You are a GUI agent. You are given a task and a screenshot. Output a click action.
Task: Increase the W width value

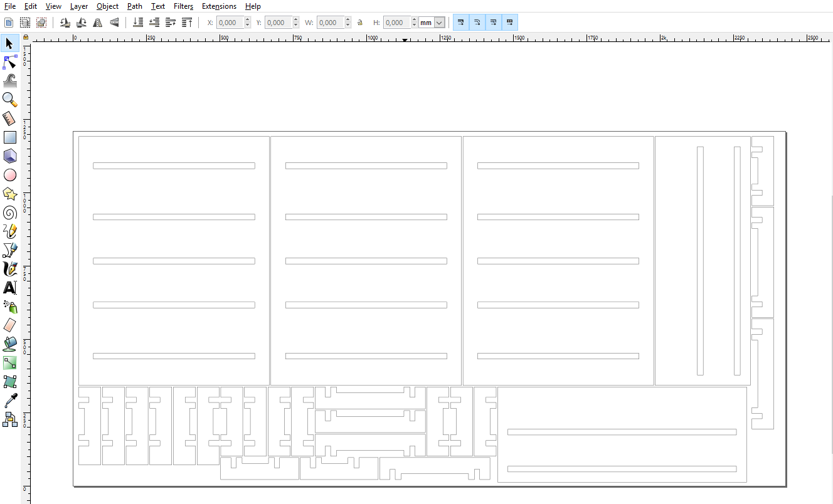tap(348, 19)
